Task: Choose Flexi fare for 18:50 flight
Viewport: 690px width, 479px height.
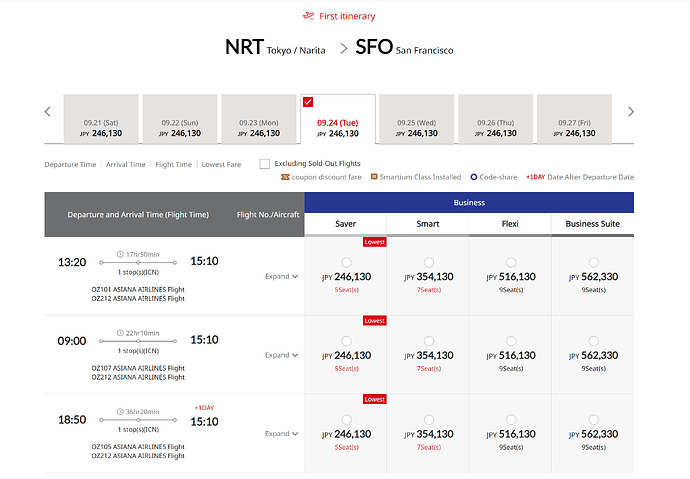Action: click(511, 420)
